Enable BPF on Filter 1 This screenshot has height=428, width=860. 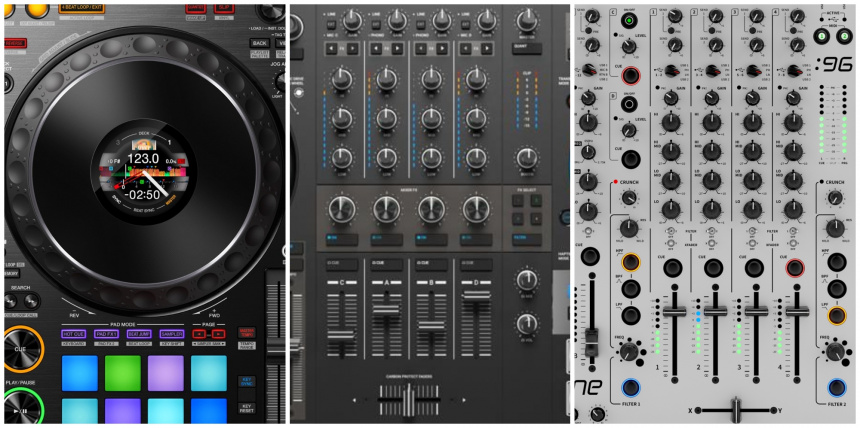tap(630, 289)
